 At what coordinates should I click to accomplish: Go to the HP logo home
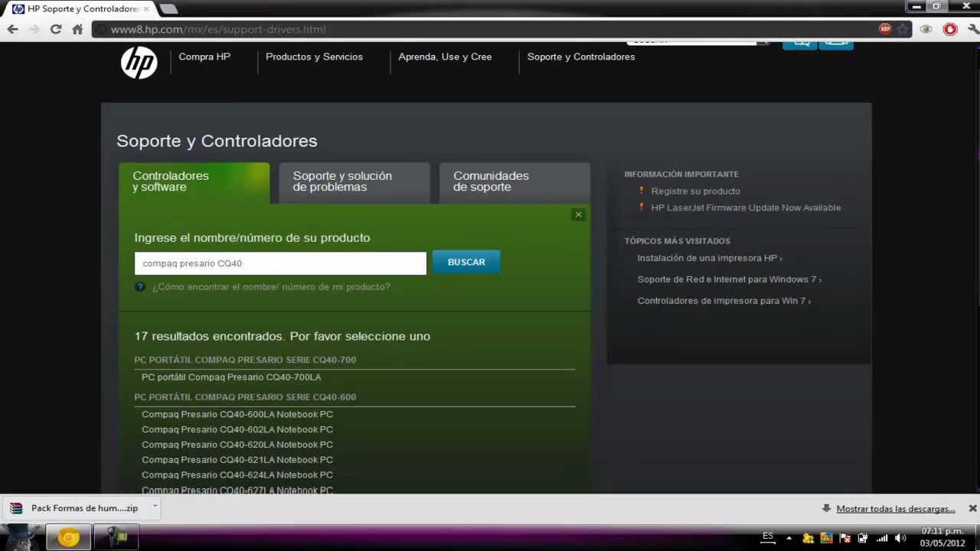click(x=139, y=62)
